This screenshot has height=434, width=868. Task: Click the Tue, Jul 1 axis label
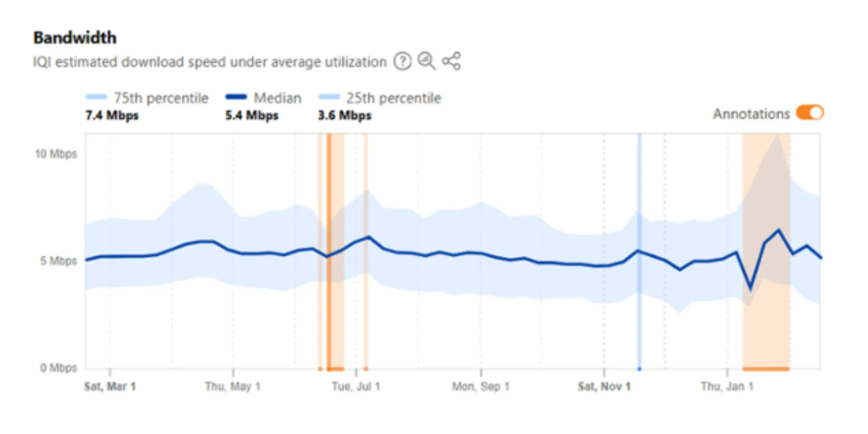(x=356, y=387)
